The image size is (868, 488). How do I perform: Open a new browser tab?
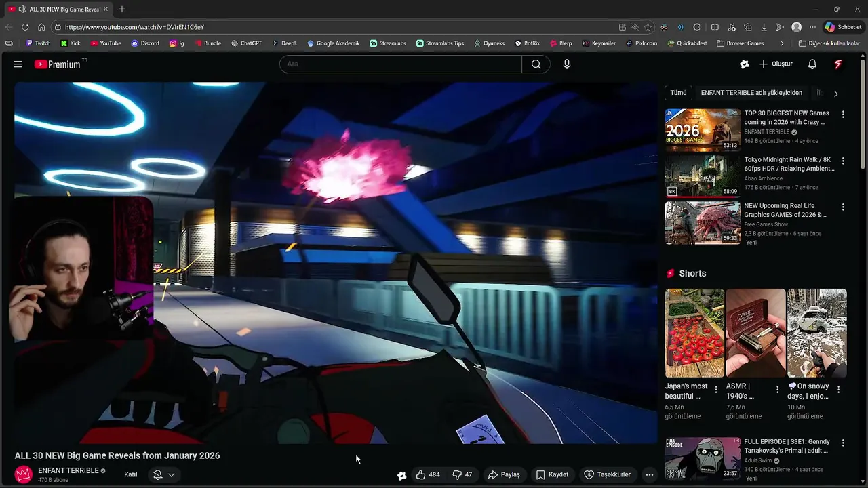click(122, 9)
